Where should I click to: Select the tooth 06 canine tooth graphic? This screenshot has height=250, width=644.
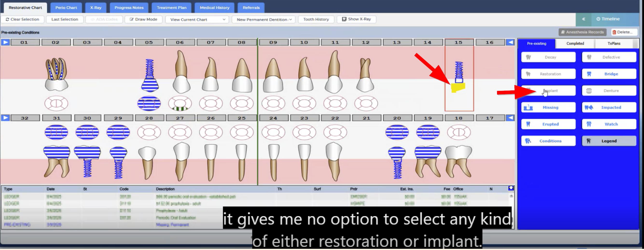tap(181, 72)
